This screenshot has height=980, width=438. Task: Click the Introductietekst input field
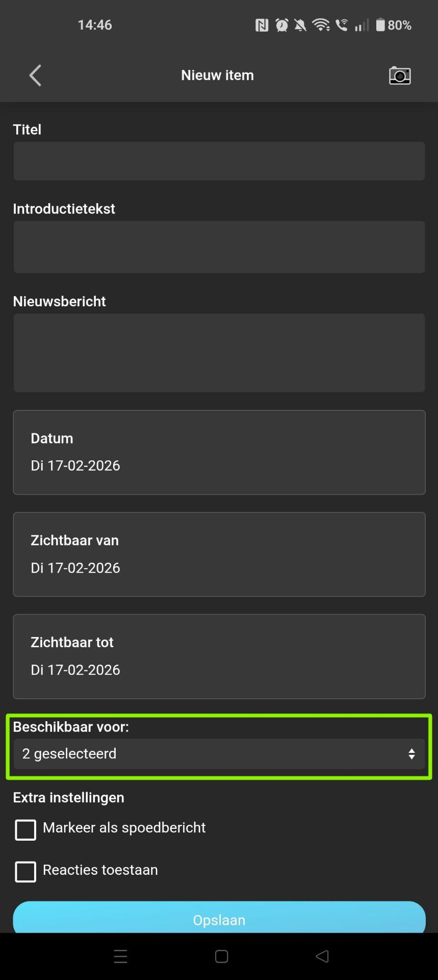[219, 247]
